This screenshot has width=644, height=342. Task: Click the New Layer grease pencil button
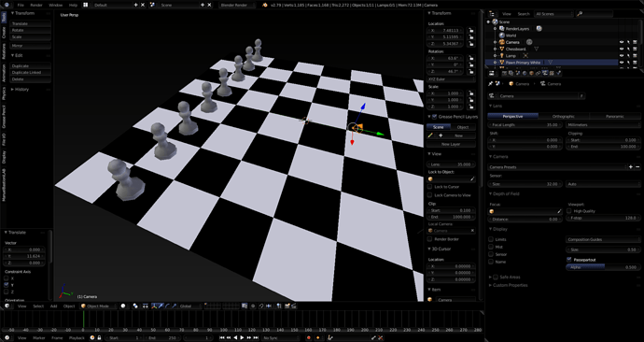(451, 144)
